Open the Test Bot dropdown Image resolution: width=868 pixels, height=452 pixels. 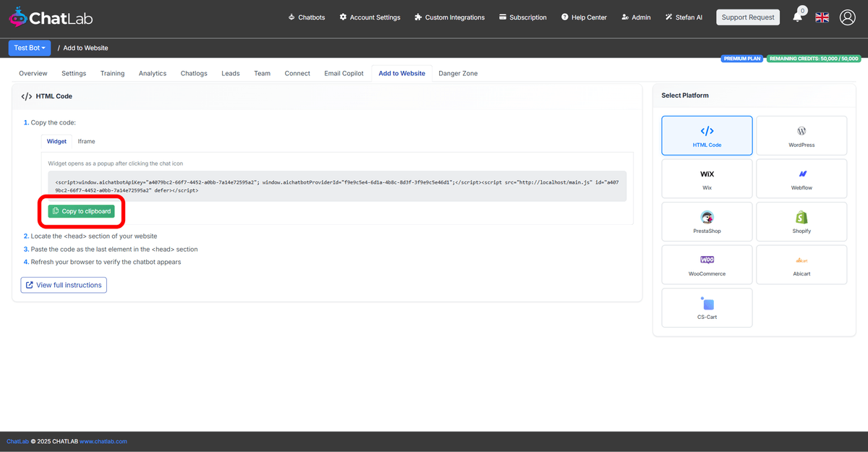(x=29, y=48)
